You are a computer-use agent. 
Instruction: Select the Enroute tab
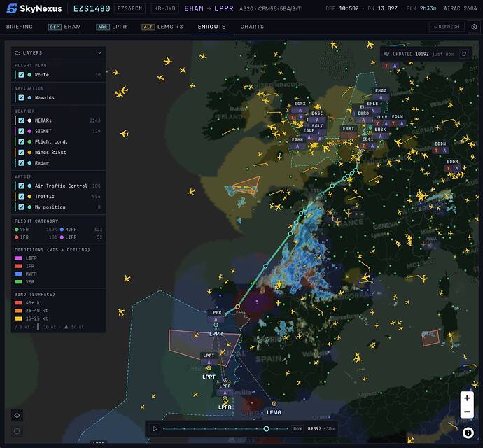tap(211, 27)
